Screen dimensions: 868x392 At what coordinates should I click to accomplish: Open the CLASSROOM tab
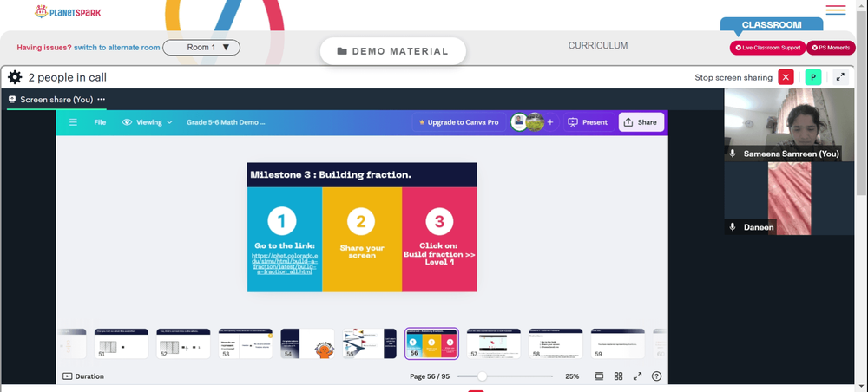(772, 25)
